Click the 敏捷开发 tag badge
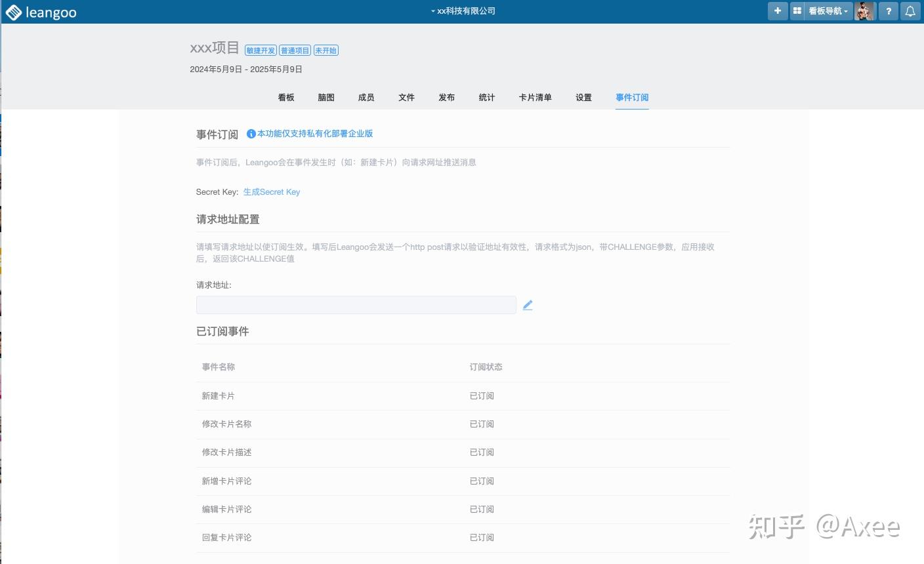Screen dimensions: 924x564 click(261, 50)
